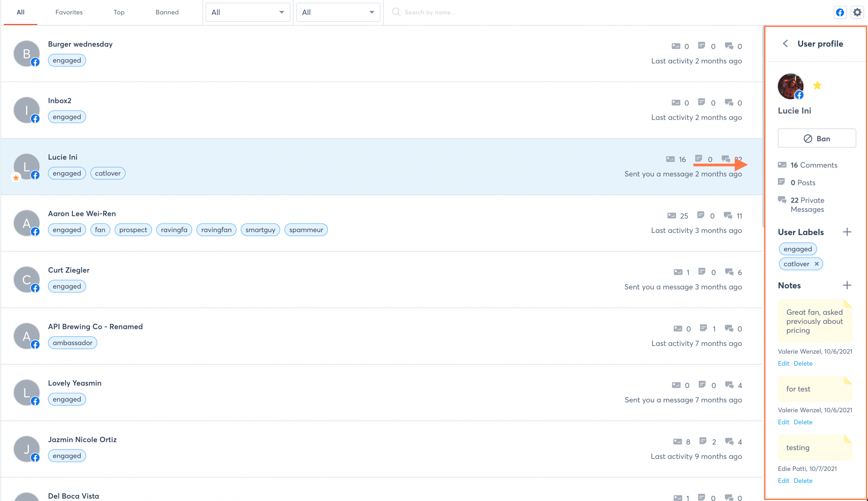Delete the 'Great fan' pricing note
The height and width of the screenshot is (501, 868).
coord(803,363)
